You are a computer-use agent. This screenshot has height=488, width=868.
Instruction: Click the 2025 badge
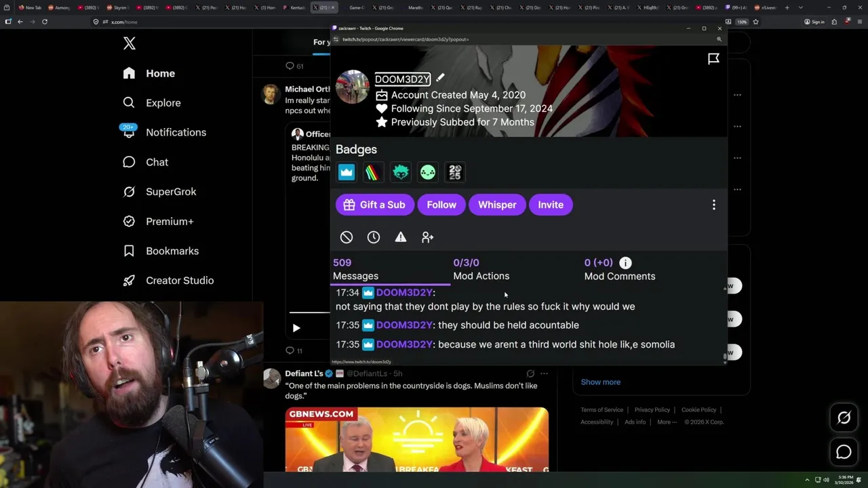[455, 172]
